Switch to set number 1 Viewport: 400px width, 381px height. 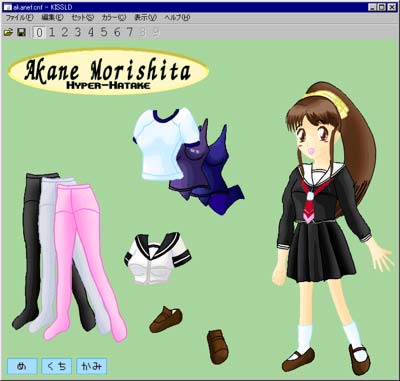(x=52, y=32)
